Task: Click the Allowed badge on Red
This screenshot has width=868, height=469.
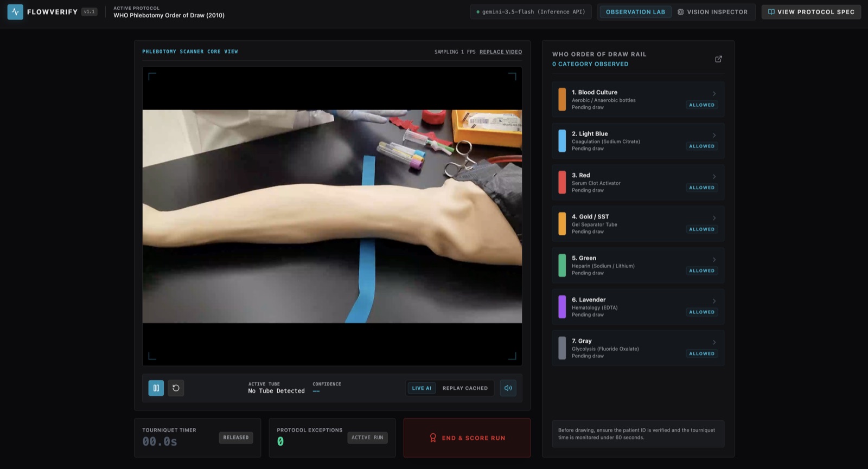Action: coord(701,188)
